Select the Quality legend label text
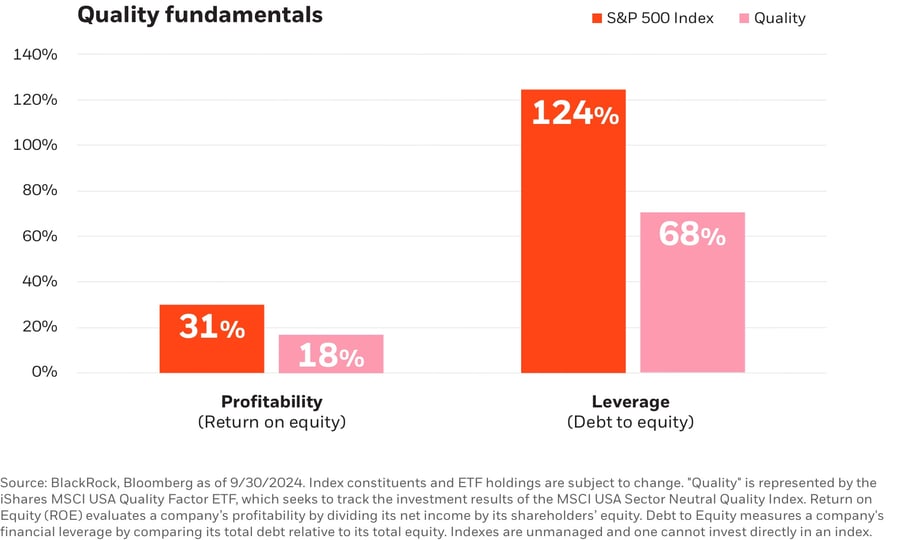Screen dimensions: 900x540 coord(780,18)
